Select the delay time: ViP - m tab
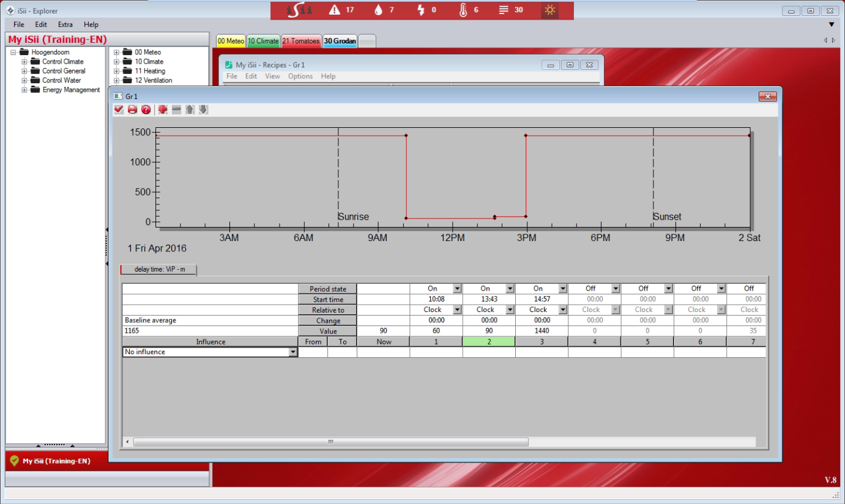The width and height of the screenshot is (845, 504). (x=158, y=269)
